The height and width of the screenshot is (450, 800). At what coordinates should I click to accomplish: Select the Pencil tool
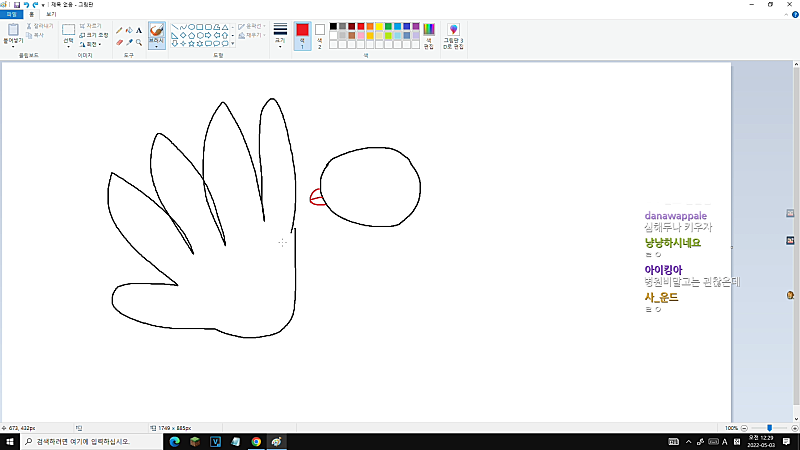click(x=119, y=31)
